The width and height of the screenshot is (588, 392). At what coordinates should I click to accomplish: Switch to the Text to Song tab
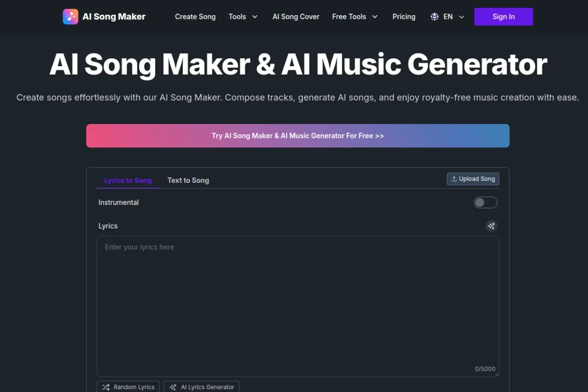188,180
